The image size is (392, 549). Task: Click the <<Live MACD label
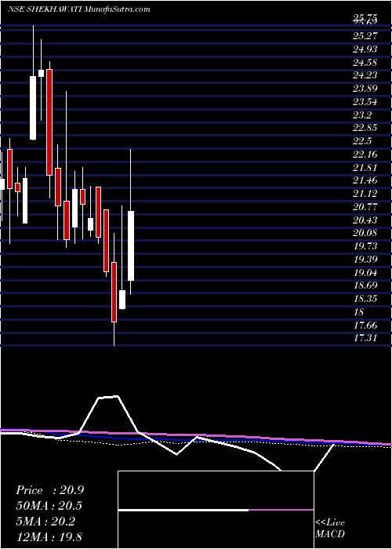tap(330, 529)
